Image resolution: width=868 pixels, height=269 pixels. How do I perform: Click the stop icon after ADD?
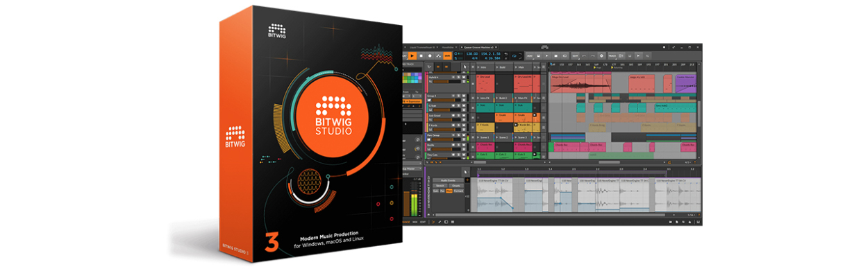556,56
